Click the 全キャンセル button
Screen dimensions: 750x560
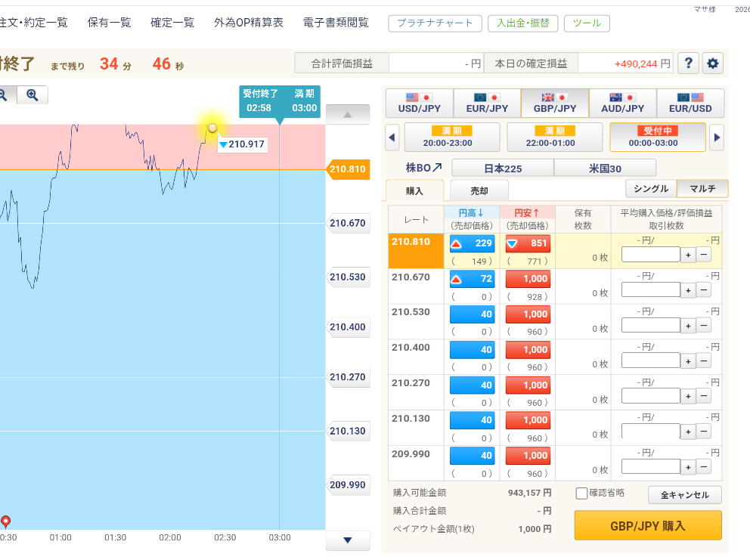click(684, 495)
